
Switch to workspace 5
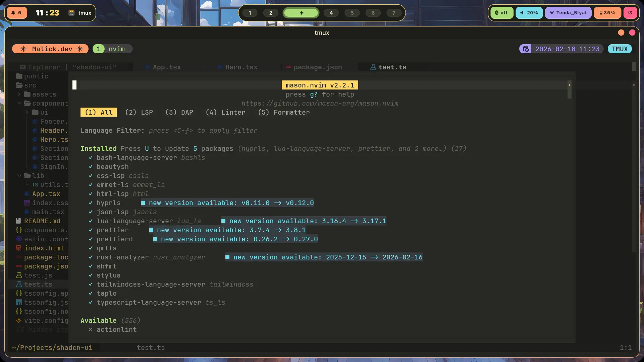352,13
